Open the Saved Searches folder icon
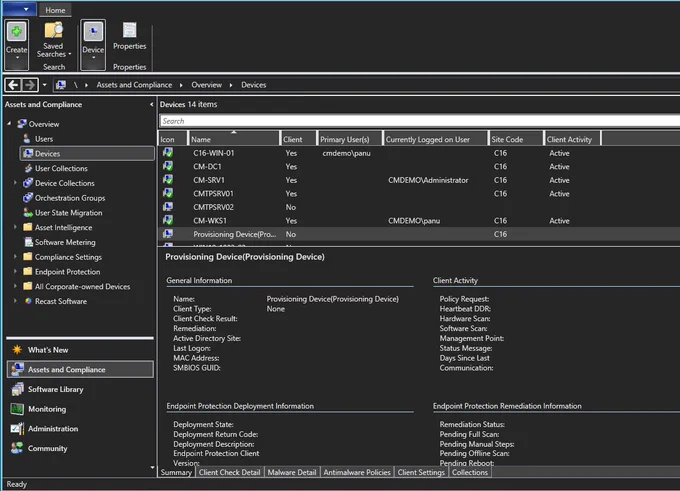This screenshot has height=491, width=680. 54,30
